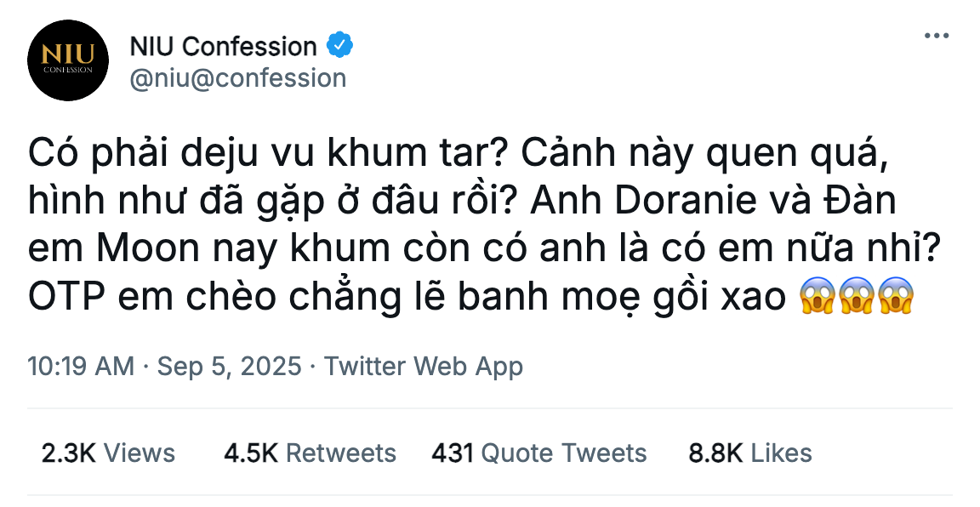The image size is (980, 507).
Task: Click the middle screaming face emoji
Action: (857, 298)
